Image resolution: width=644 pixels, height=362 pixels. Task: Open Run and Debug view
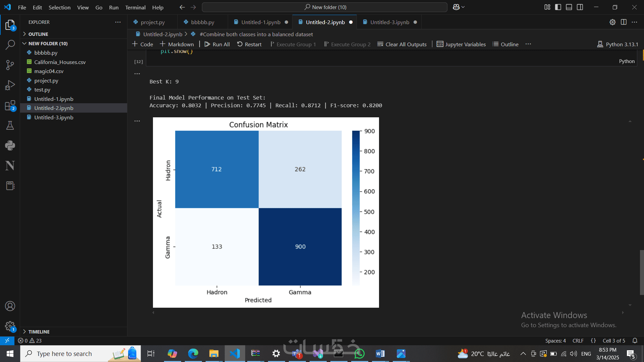click(x=10, y=85)
